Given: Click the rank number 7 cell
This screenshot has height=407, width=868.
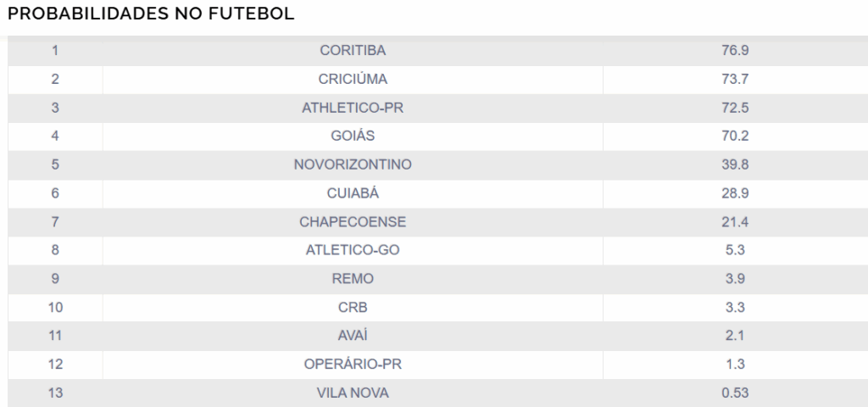Looking at the screenshot, I should coord(55,222).
